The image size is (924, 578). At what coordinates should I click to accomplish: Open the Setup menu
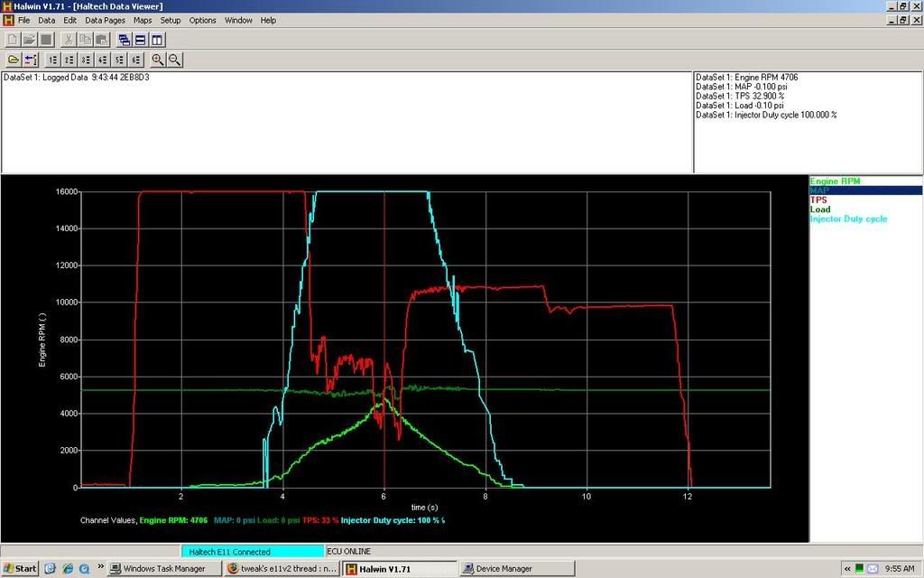[x=170, y=20]
